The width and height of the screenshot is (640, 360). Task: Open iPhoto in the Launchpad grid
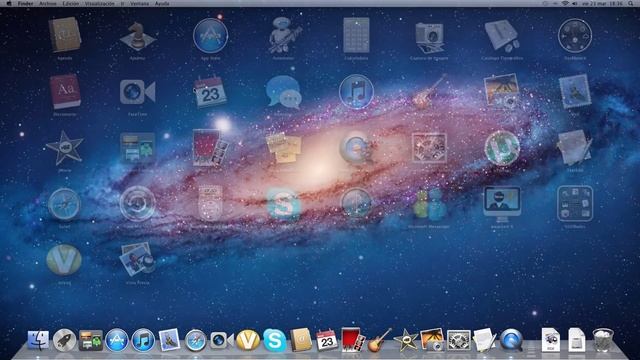tap(502, 92)
